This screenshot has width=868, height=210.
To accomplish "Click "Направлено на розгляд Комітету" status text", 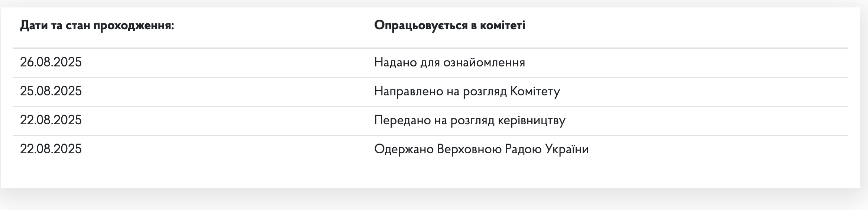I will click(467, 91).
